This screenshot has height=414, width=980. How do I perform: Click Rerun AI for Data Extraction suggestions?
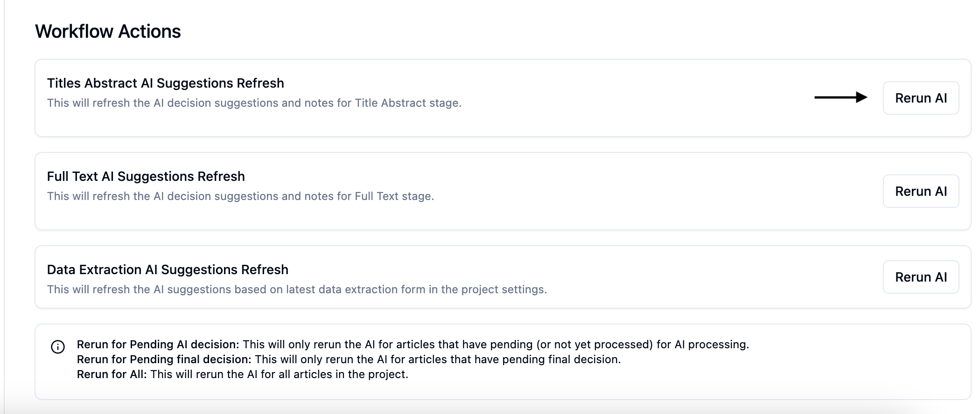tap(921, 277)
